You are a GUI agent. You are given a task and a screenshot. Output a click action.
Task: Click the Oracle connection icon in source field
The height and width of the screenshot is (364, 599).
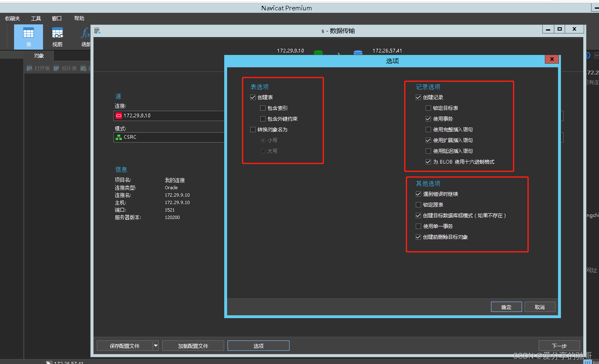[119, 116]
